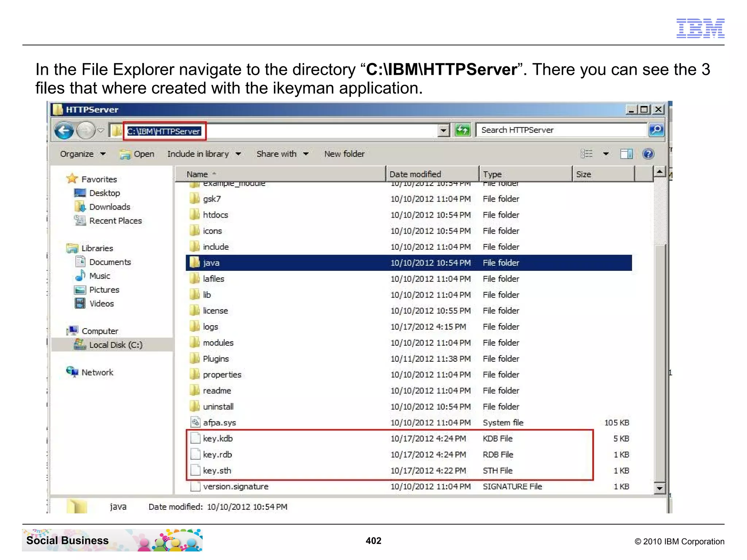Select the modules folder icon
The height and width of the screenshot is (560, 747).
(195, 343)
